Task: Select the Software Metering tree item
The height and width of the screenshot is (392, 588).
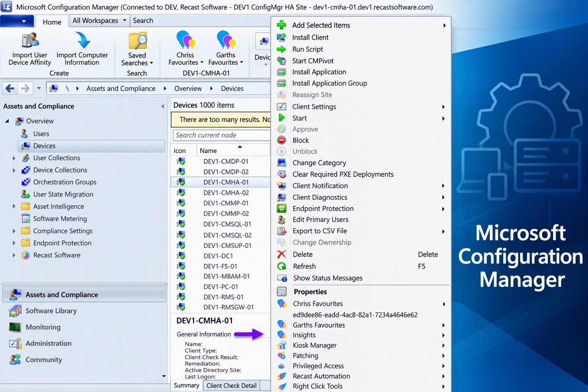Action: point(60,219)
